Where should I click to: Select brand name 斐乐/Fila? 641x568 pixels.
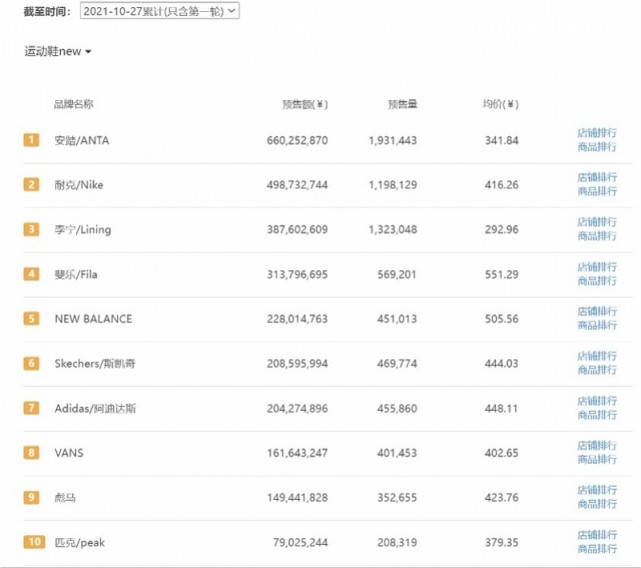(76, 274)
